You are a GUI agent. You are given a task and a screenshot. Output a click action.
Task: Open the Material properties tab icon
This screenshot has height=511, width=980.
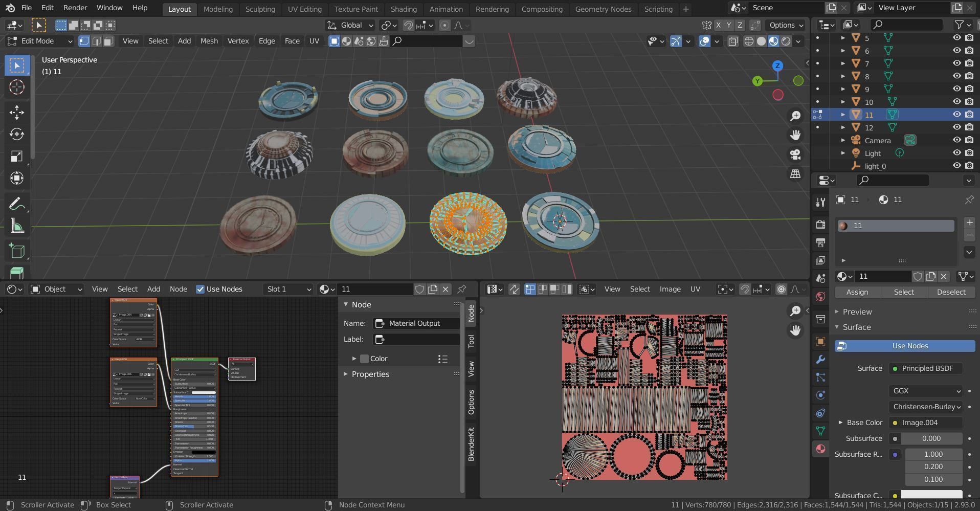[821, 449]
